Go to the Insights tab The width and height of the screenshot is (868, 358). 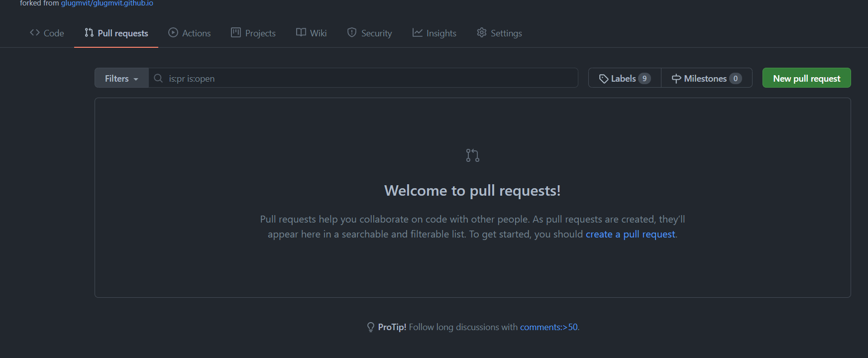point(441,33)
